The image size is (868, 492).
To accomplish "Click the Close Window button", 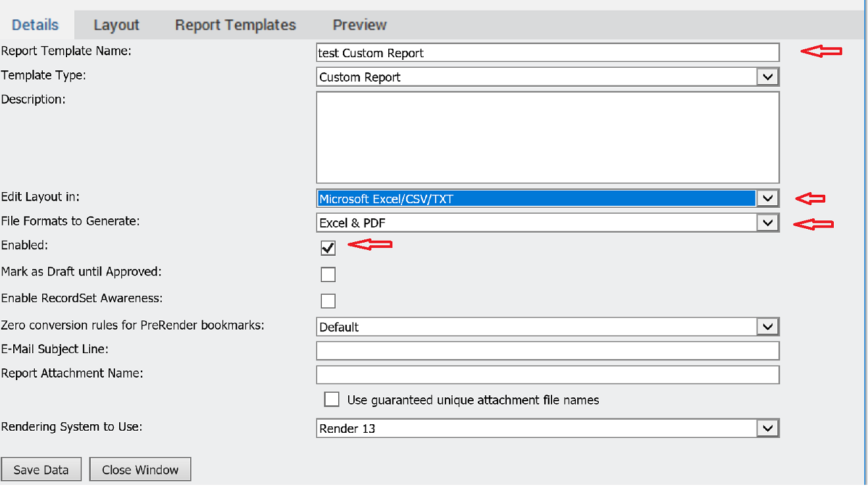I will [x=140, y=470].
